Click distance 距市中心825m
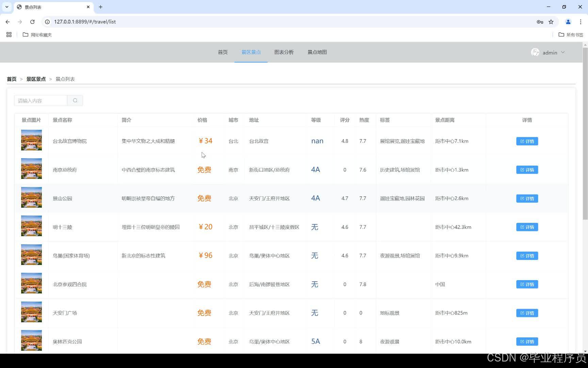Screen dimensions: 588x368 tap(451, 313)
